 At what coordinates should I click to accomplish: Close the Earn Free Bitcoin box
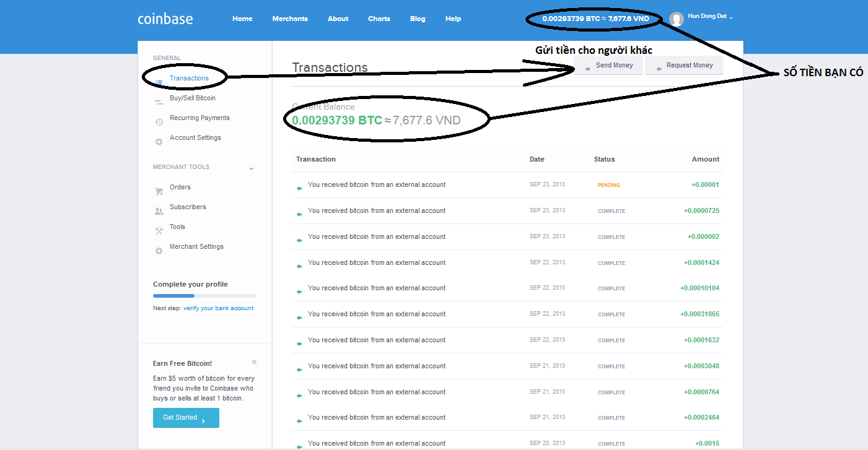254,362
